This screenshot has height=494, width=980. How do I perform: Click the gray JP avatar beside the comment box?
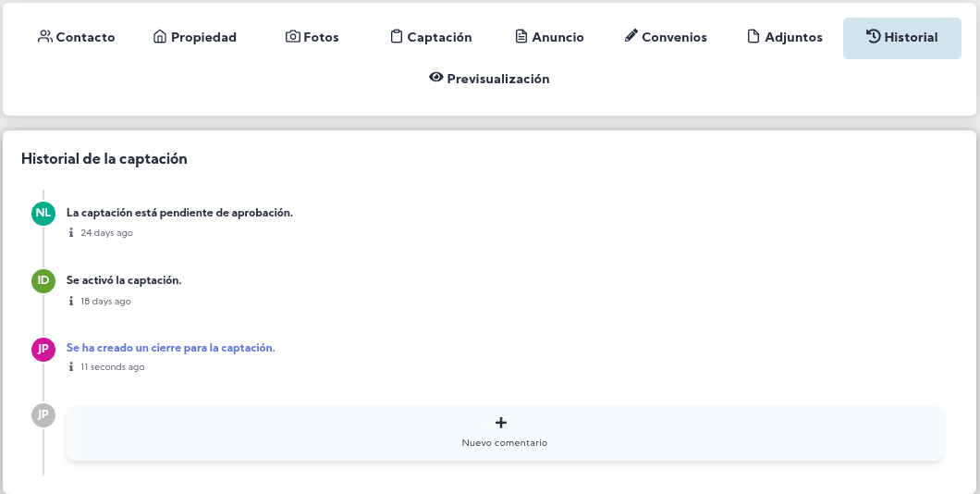tap(43, 414)
